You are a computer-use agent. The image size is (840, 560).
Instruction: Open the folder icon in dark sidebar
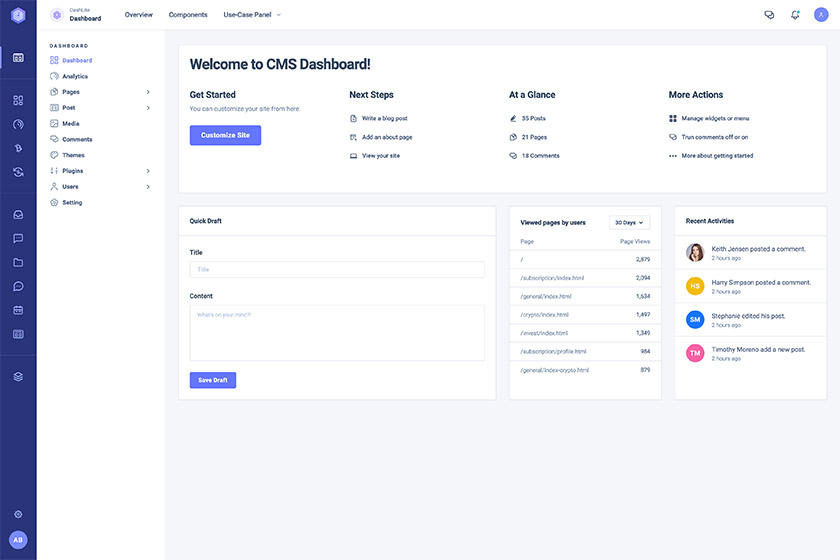coord(18,262)
